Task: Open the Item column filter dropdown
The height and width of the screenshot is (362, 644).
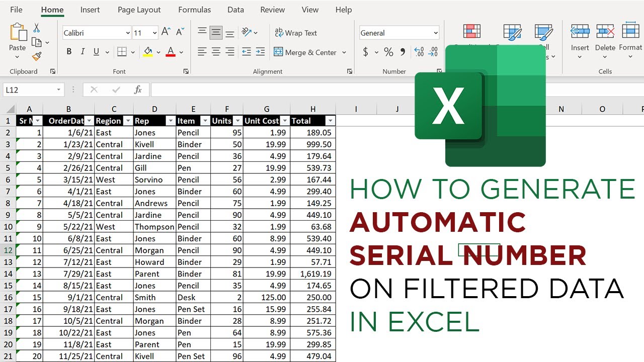Action: [x=205, y=121]
